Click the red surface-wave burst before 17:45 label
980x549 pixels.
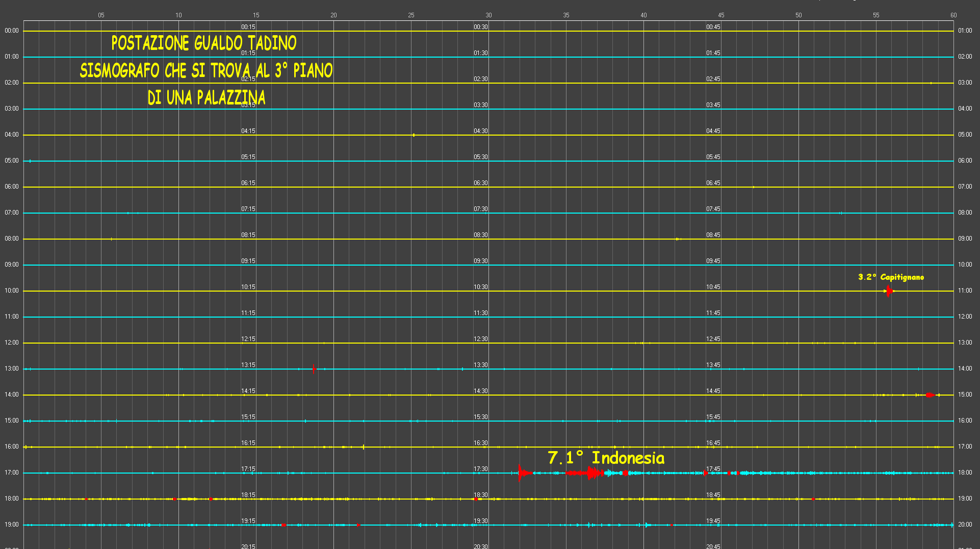(585, 473)
